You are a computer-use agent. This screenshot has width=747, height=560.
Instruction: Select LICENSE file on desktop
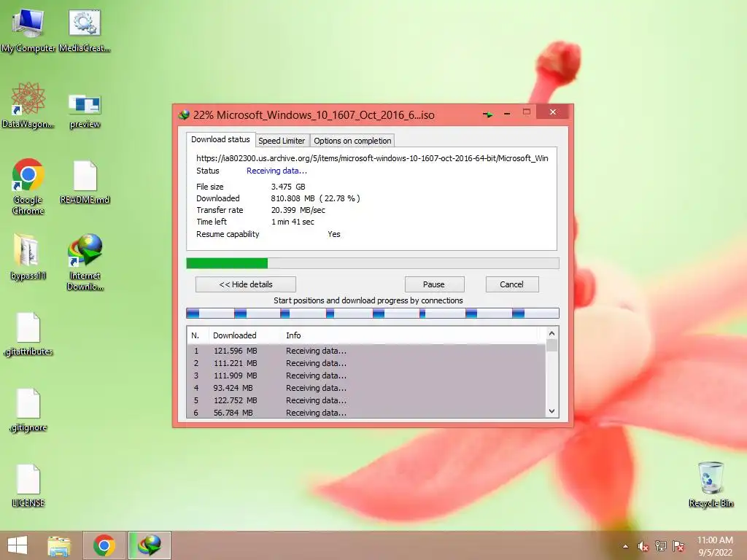click(28, 486)
